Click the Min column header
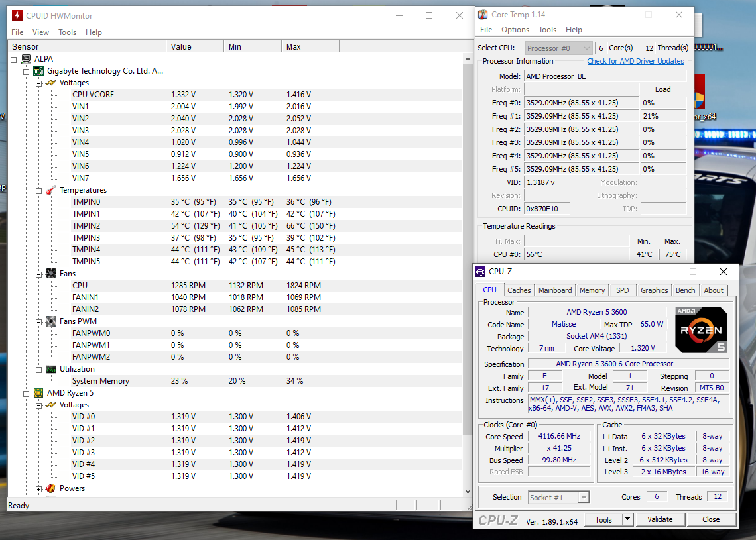 click(x=253, y=47)
